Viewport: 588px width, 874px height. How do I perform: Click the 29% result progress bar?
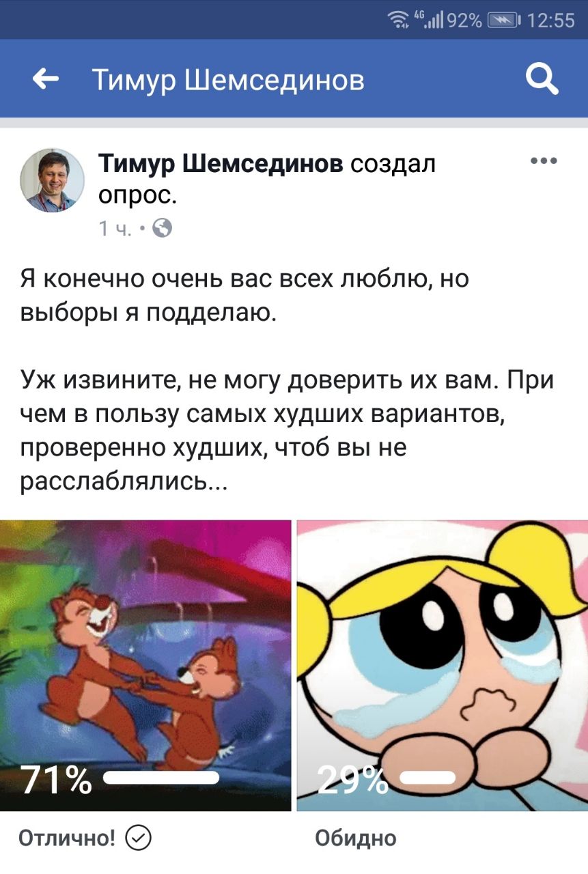(x=427, y=777)
